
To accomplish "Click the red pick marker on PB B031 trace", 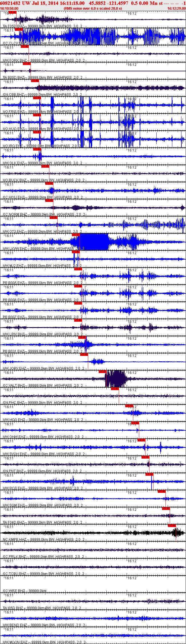I will pyautogui.click(x=82, y=337).
